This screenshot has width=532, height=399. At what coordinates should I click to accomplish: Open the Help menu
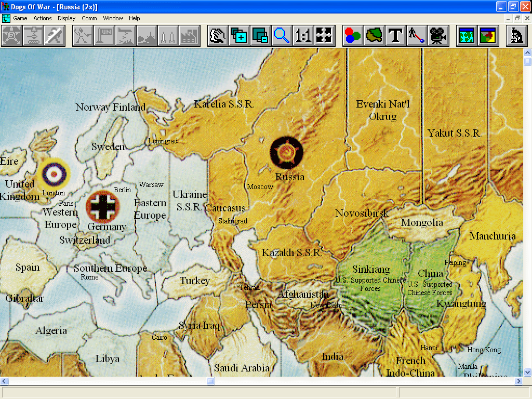[x=135, y=18]
